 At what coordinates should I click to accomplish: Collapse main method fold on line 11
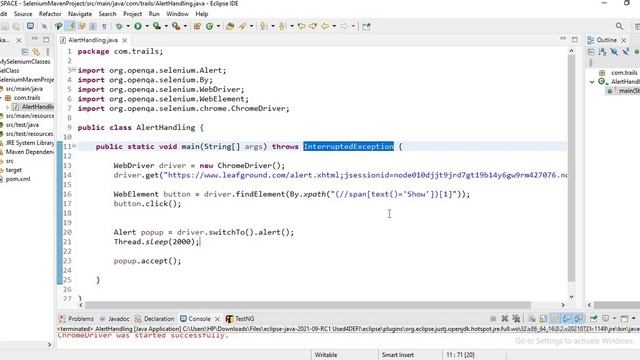point(74,146)
